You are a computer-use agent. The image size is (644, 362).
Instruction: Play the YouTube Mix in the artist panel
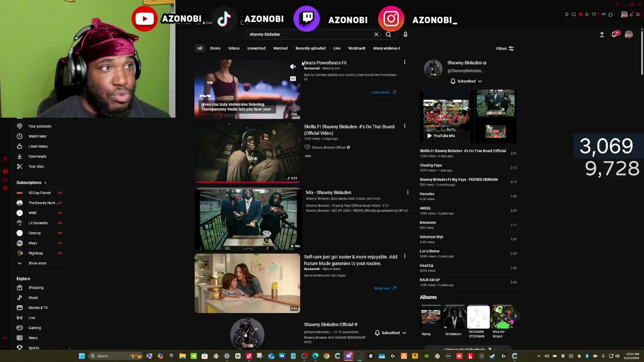pyautogui.click(x=441, y=136)
